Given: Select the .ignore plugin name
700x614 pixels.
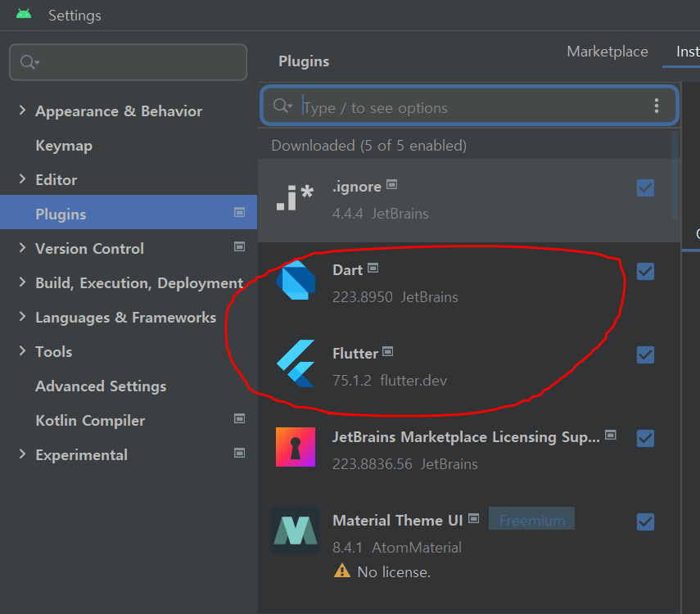Looking at the screenshot, I should pos(357,187).
